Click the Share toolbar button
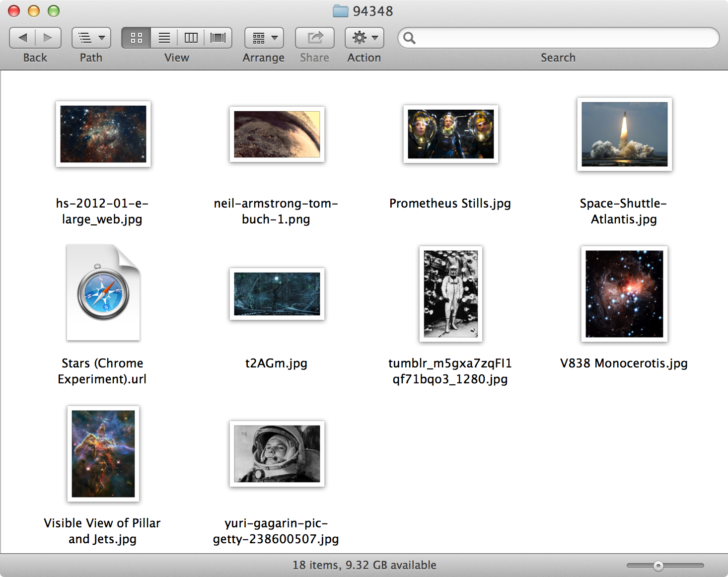Image resolution: width=728 pixels, height=577 pixels. (x=315, y=38)
